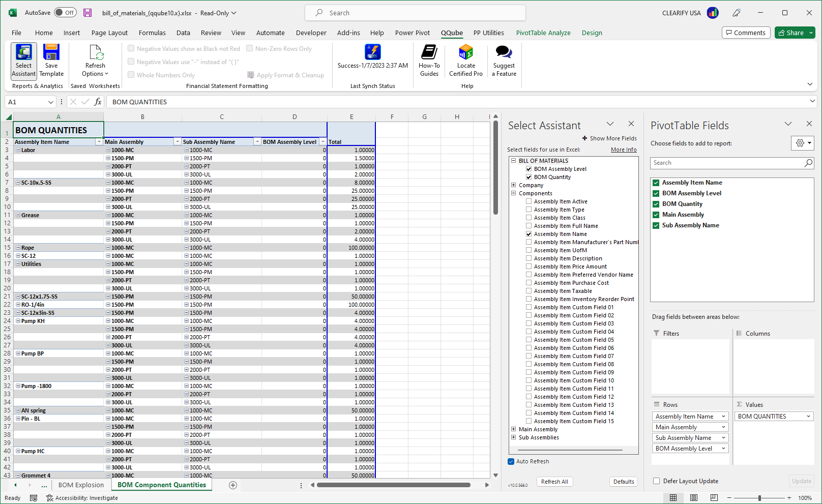This screenshot has height=504, width=822.
Task: Check the Assembly Item Active field
Action: coord(529,201)
